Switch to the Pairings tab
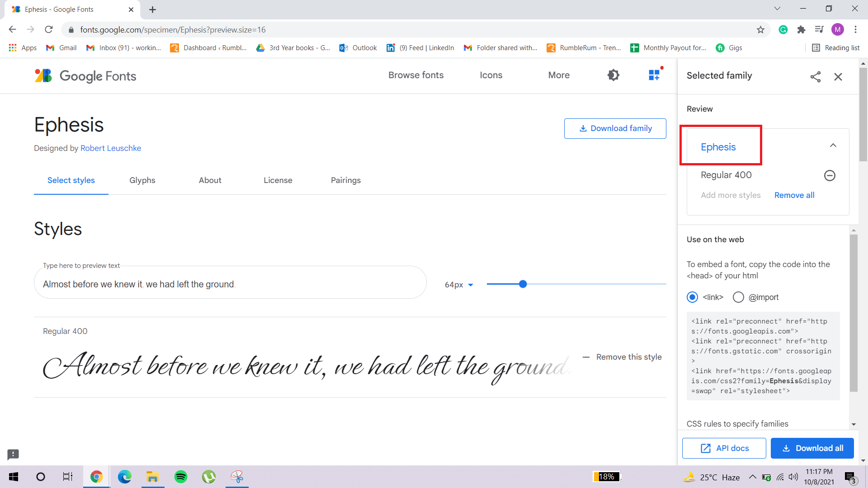Image resolution: width=868 pixels, height=488 pixels. (346, 180)
